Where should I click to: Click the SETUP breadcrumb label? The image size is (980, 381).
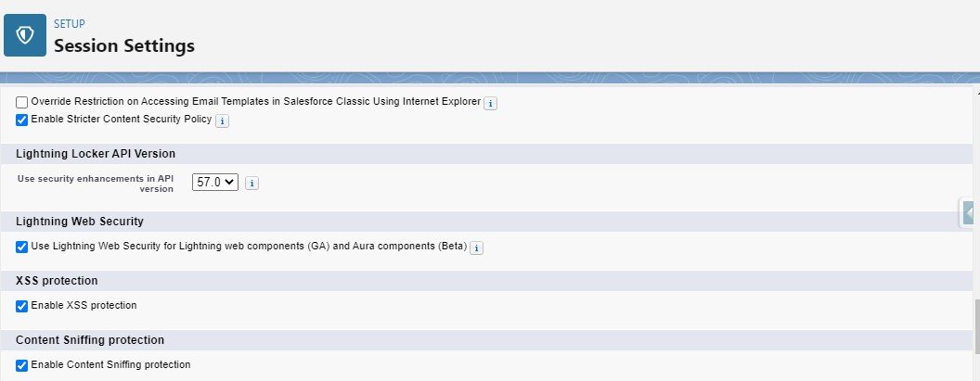point(68,23)
